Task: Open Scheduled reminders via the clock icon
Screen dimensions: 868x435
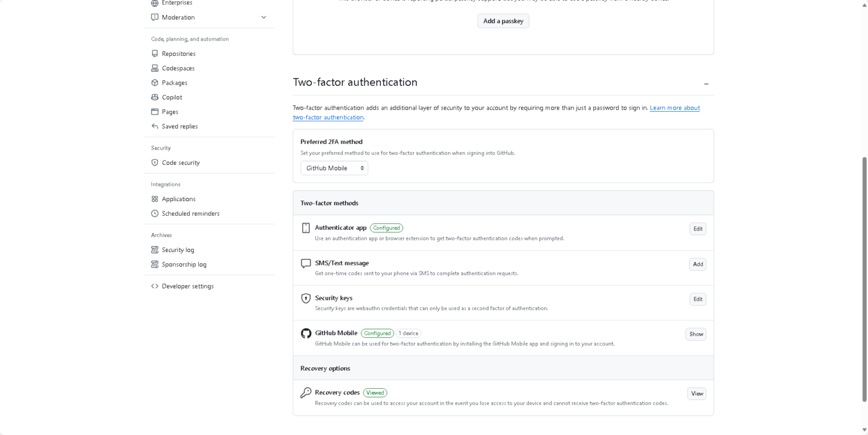Action: coord(155,213)
